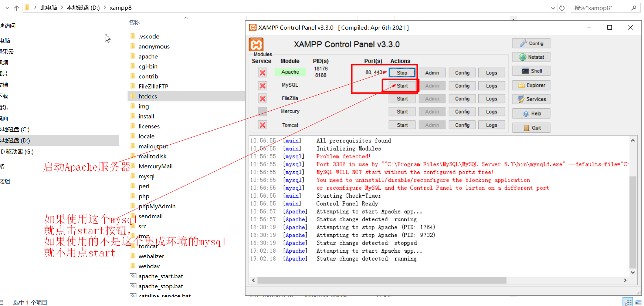The height and width of the screenshot is (306, 644).
Task: Select the contrib folder
Action: [148, 77]
